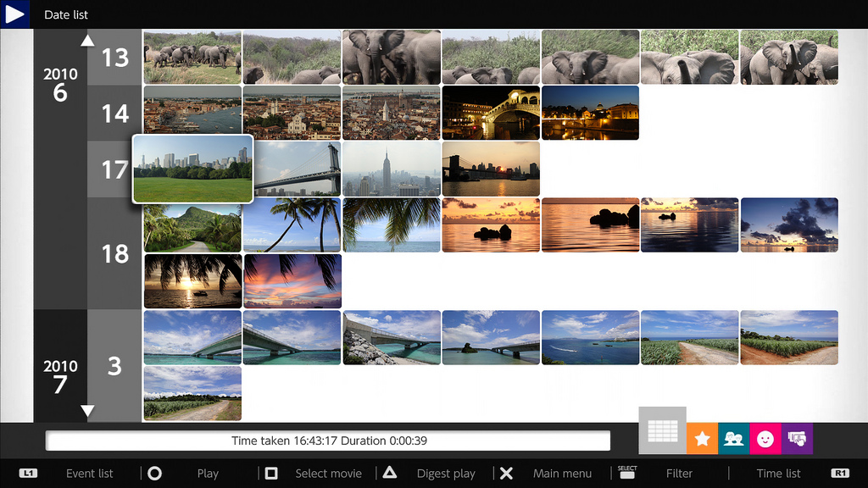Screen dimensions: 868x488
Task: Click the grid view filter icon
Action: [662, 431]
